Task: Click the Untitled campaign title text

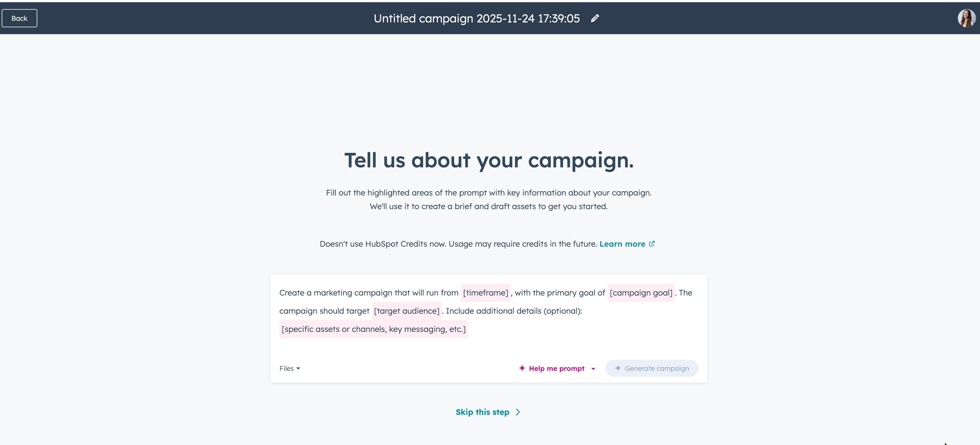Action: tap(476, 18)
